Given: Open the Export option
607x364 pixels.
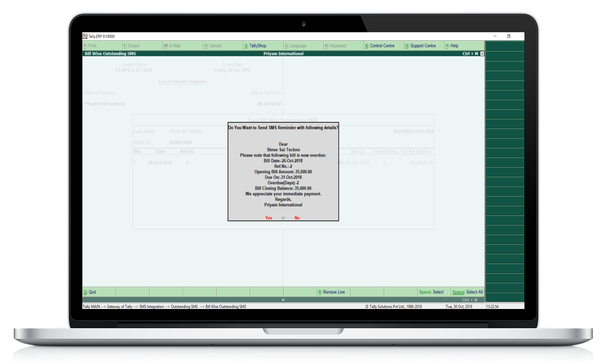Looking at the screenshot, I should click(x=143, y=46).
